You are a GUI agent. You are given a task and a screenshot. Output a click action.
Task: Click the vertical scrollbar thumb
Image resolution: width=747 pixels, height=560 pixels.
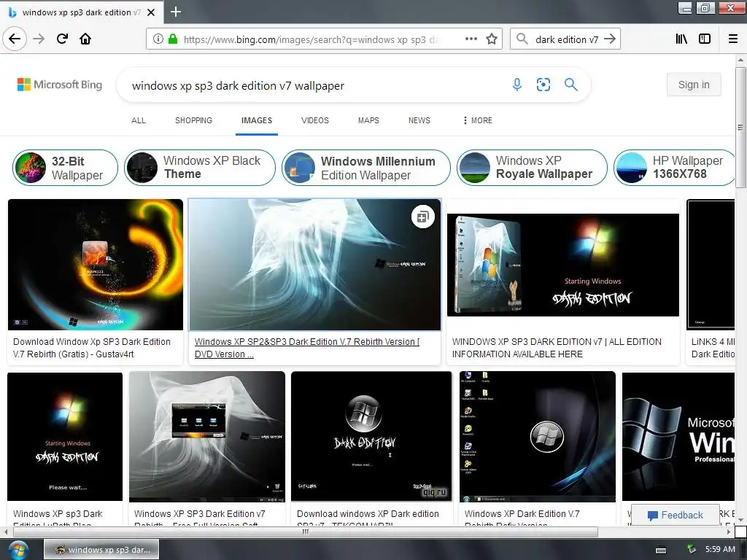pos(740,127)
